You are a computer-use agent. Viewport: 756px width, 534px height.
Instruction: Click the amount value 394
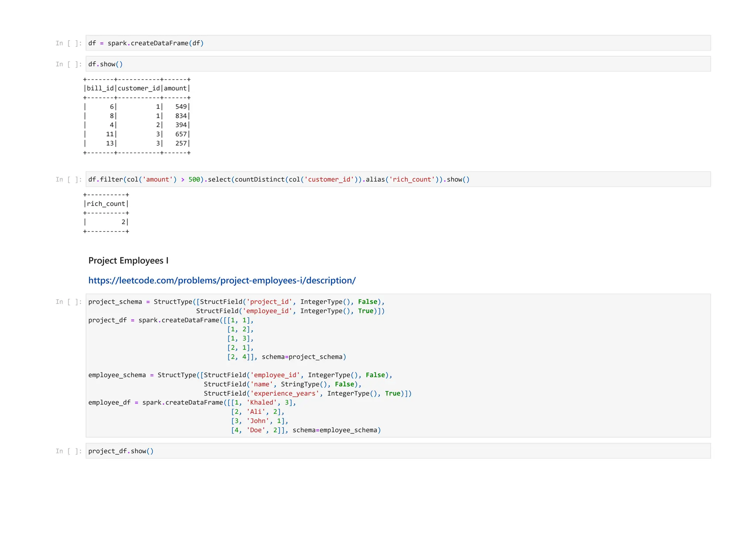click(181, 125)
